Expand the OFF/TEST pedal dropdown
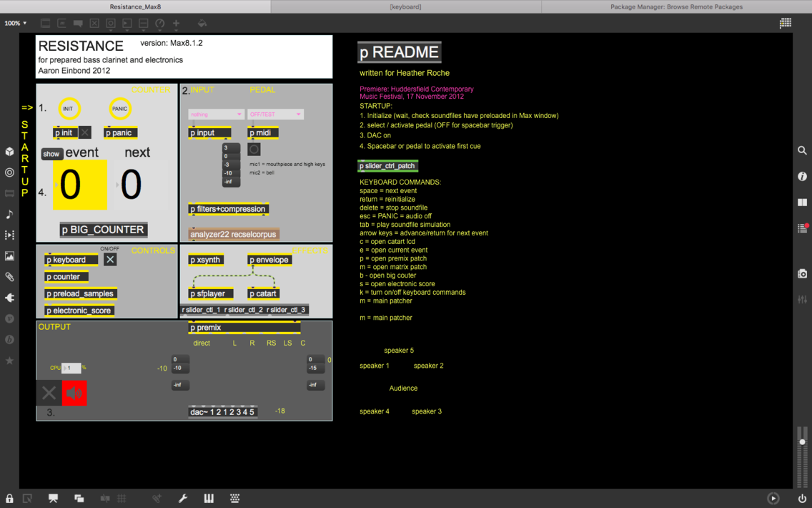Screen dimensions: 812x508 (x=275, y=114)
